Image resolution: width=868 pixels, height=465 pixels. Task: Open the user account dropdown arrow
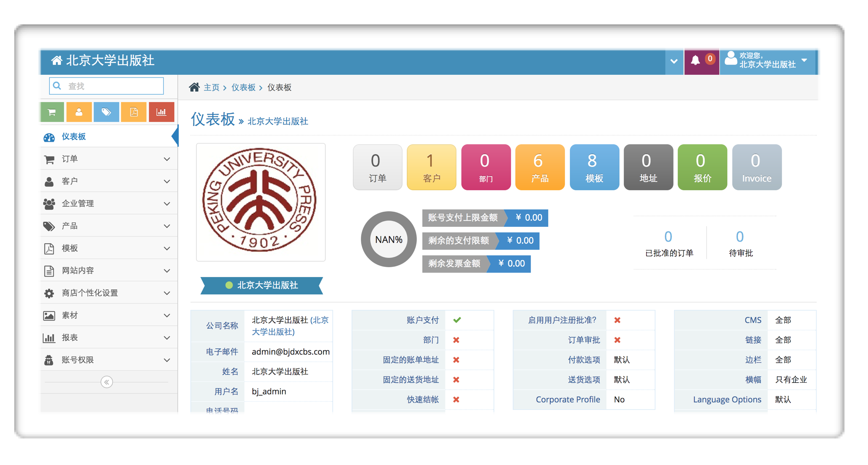(804, 60)
